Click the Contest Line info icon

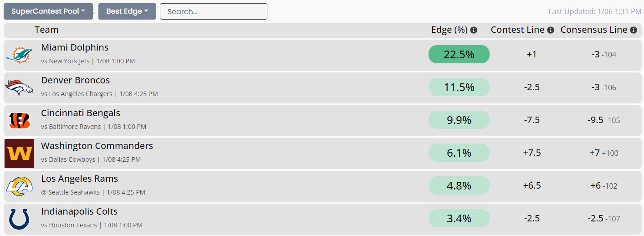[x=550, y=30]
